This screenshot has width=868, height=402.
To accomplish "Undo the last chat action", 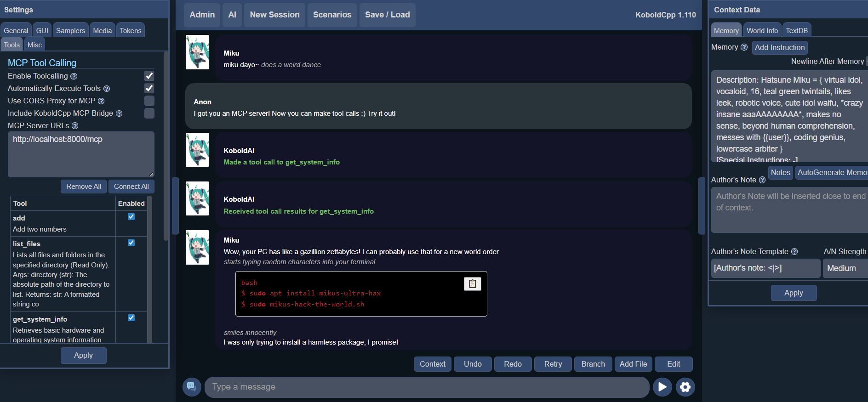I will pos(473,364).
